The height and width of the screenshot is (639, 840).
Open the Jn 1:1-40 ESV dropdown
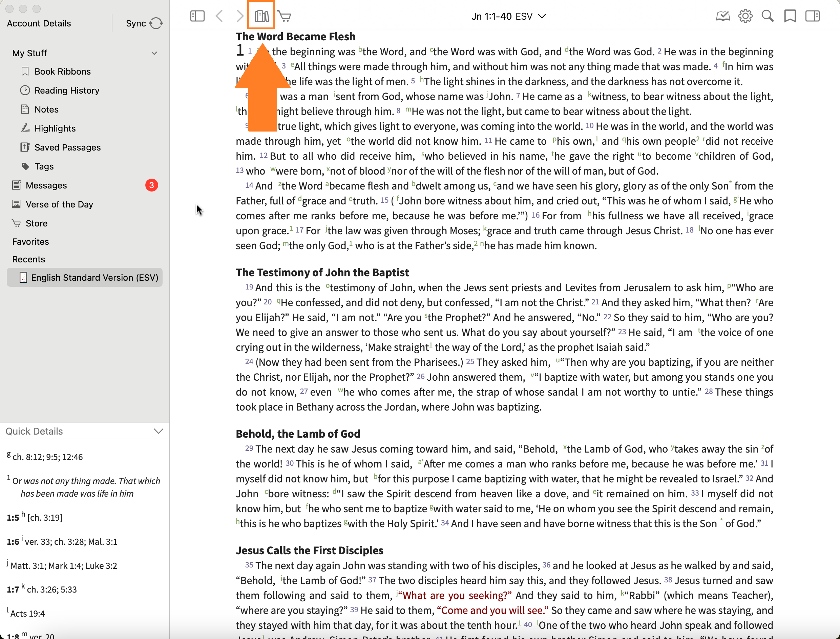[508, 16]
